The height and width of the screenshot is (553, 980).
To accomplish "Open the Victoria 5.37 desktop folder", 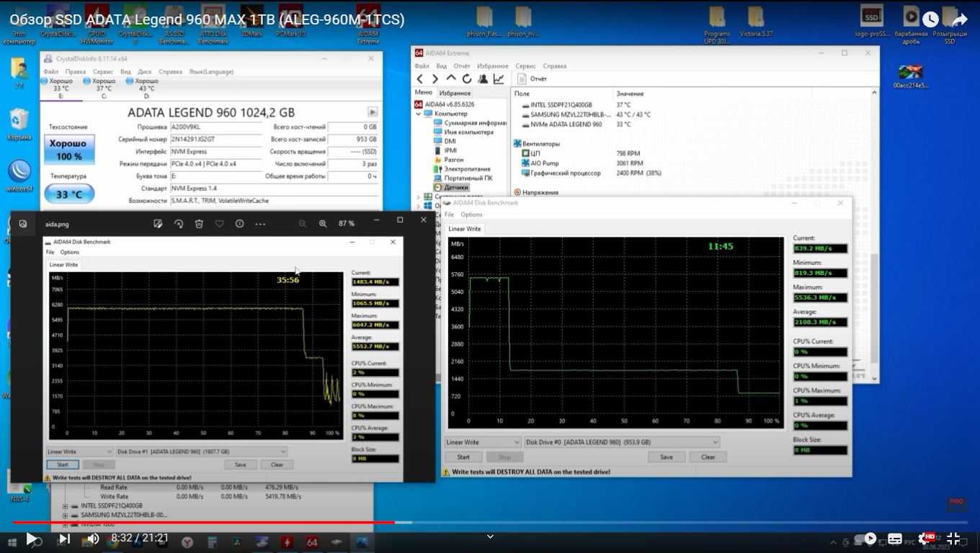I will pos(756,22).
